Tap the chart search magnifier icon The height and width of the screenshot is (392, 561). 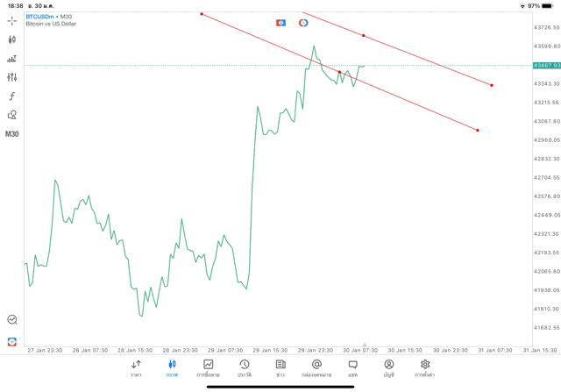(12, 320)
